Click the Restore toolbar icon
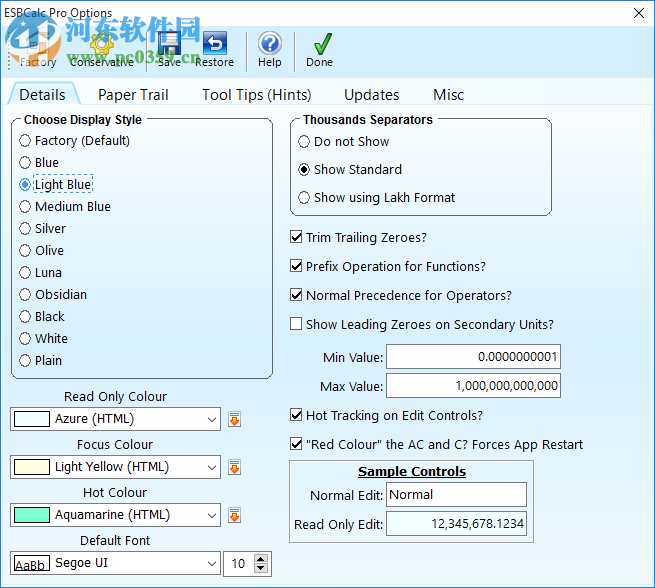The image size is (655, 588). 215,43
